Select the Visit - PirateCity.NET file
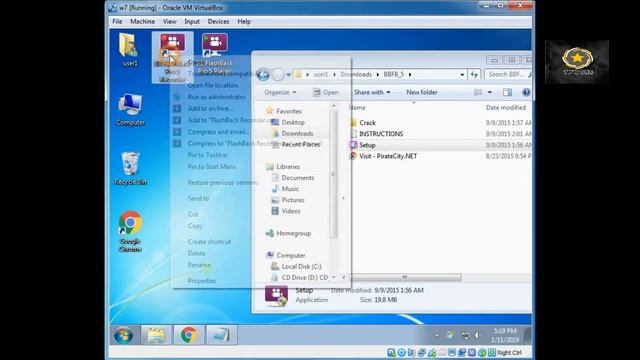The image size is (640, 360). click(388, 156)
